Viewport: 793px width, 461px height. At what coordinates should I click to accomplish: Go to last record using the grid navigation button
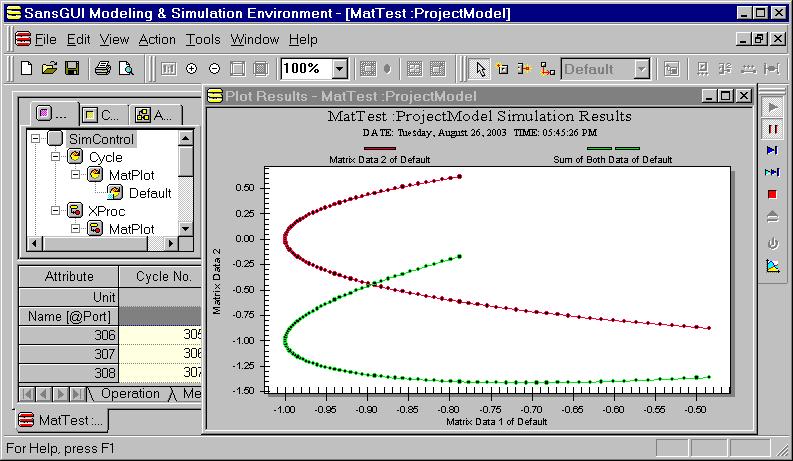click(x=77, y=394)
